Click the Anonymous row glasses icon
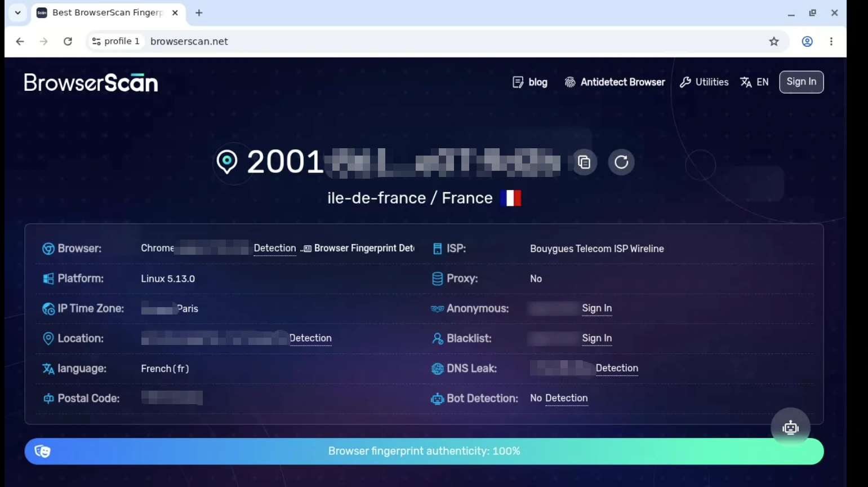The image size is (868, 487). click(x=437, y=308)
